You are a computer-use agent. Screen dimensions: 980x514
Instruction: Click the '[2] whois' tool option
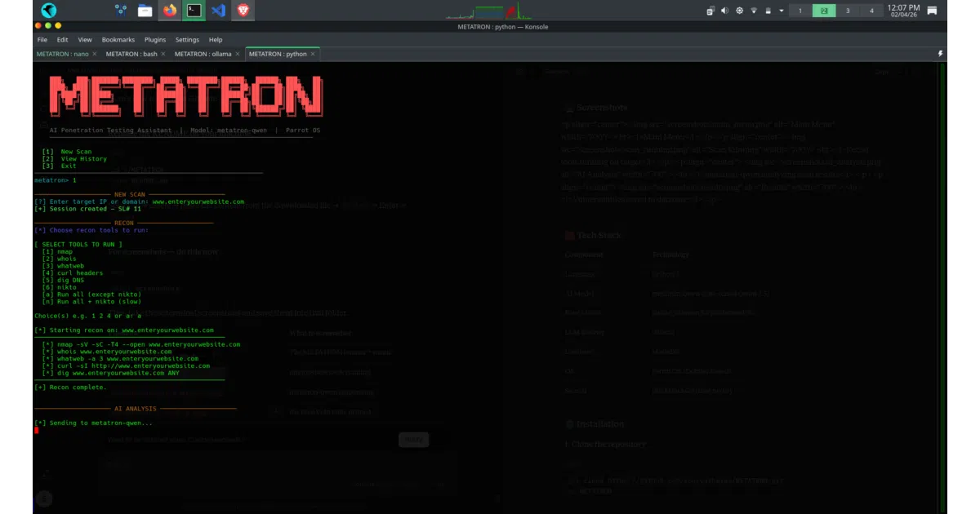pyautogui.click(x=59, y=259)
